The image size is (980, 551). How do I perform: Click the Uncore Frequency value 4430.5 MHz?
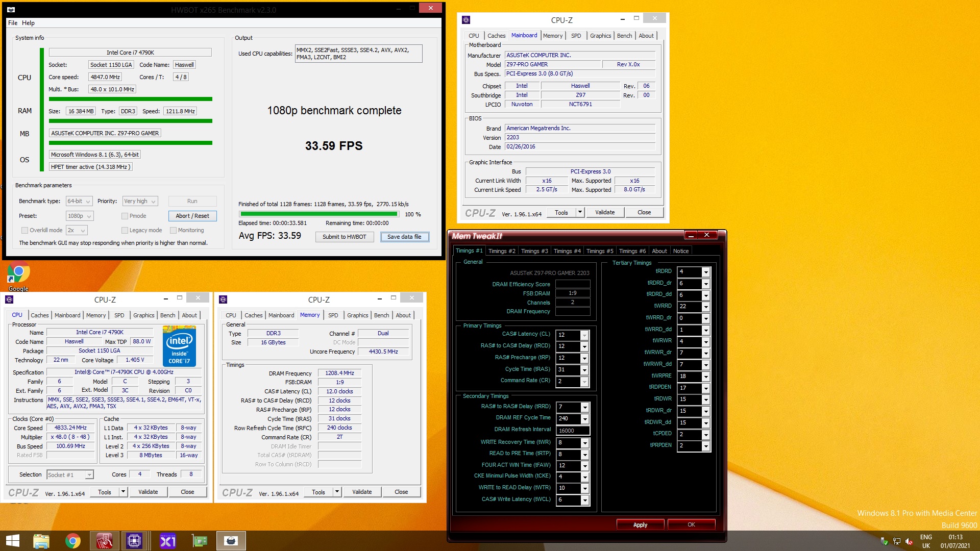click(x=383, y=352)
